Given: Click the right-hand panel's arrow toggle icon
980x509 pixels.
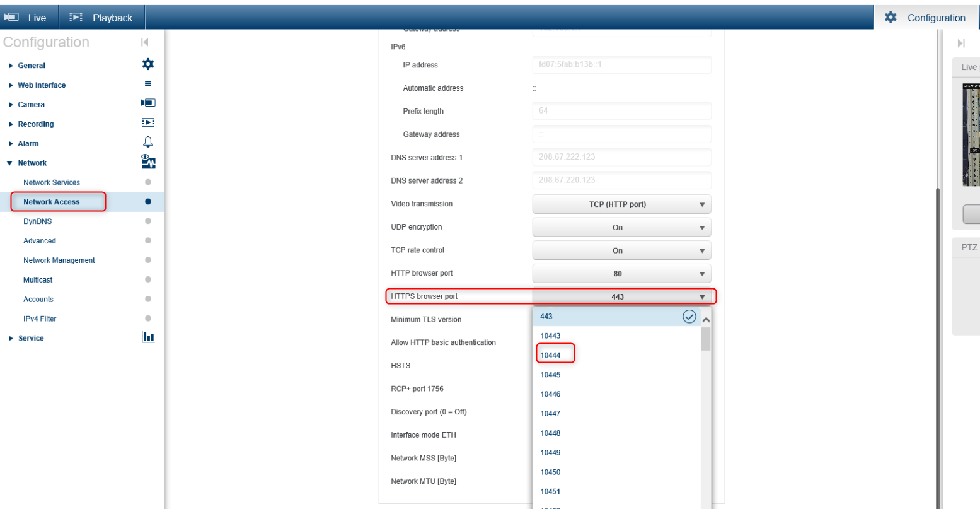Looking at the screenshot, I should (961, 44).
